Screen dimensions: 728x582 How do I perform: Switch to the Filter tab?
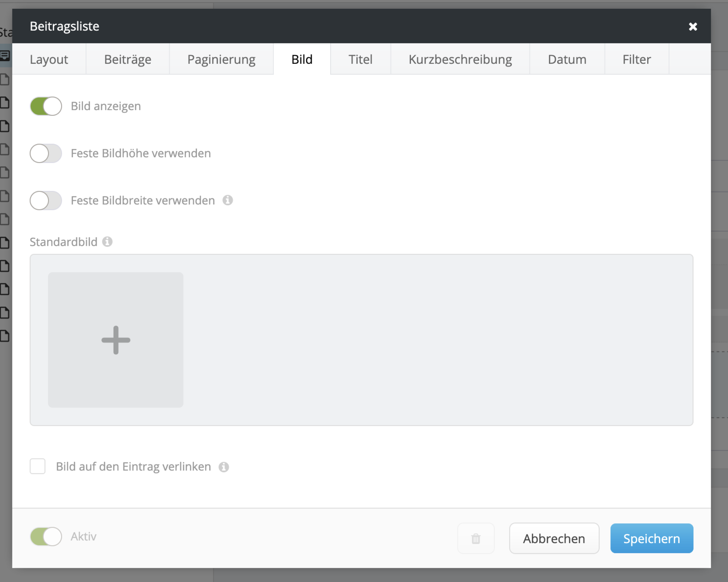[x=636, y=59]
